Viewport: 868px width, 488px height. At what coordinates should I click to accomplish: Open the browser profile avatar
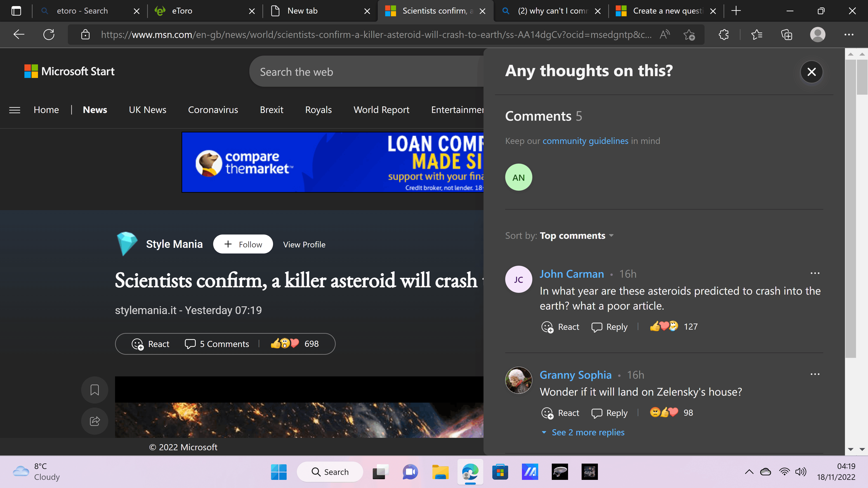pos(817,34)
